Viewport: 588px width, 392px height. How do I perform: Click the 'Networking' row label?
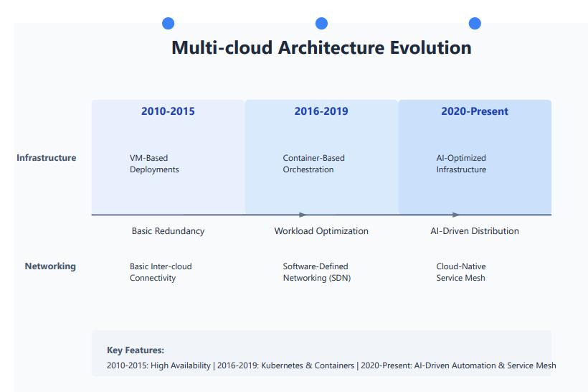[50, 266]
